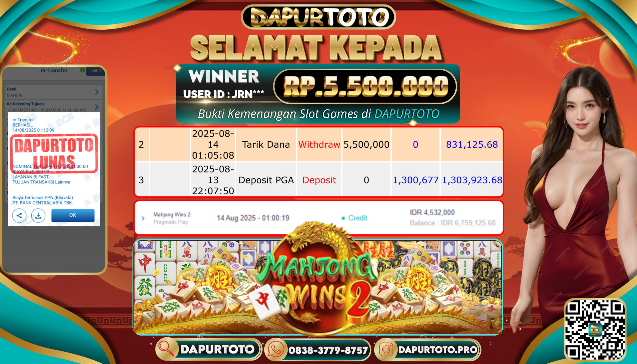Expand the Ke Rekening Tujuan chevron
637x364 pixels.
pos(97,107)
